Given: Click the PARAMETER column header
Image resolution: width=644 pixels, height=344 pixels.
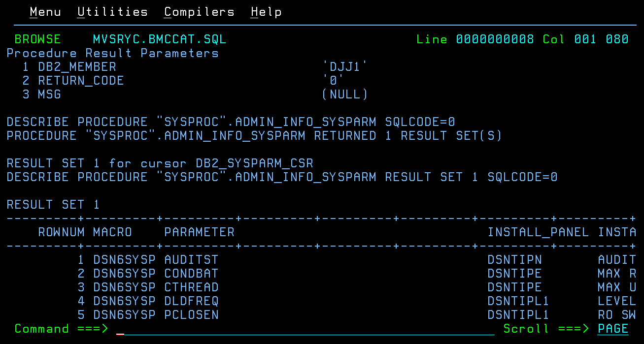Looking at the screenshot, I should tap(199, 232).
